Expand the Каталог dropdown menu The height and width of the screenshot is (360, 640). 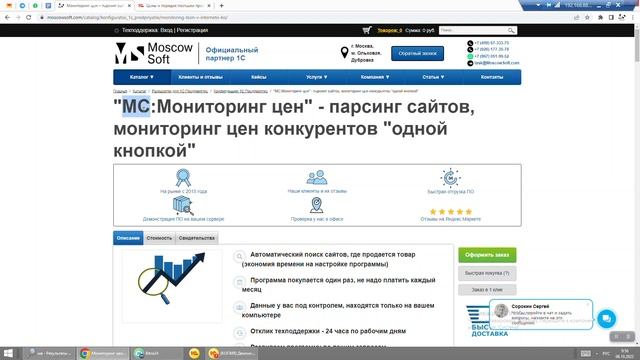pos(142,77)
